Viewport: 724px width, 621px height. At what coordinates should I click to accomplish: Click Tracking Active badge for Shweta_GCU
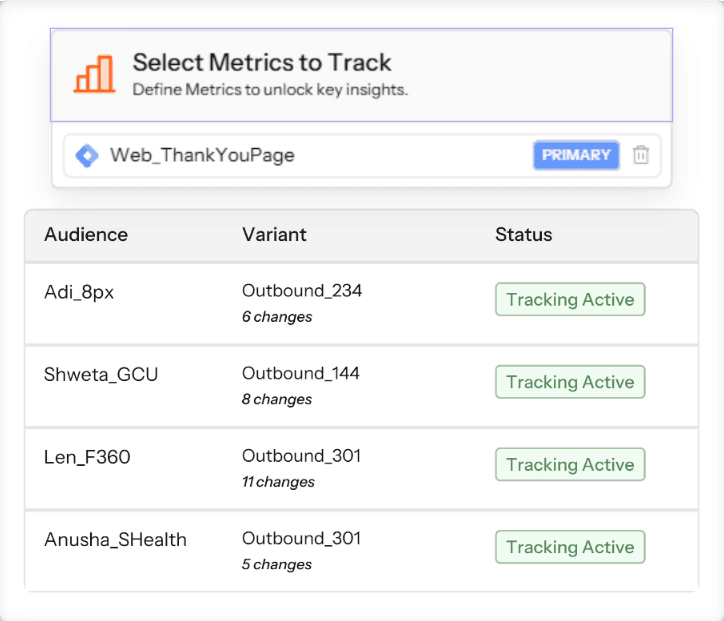click(570, 382)
